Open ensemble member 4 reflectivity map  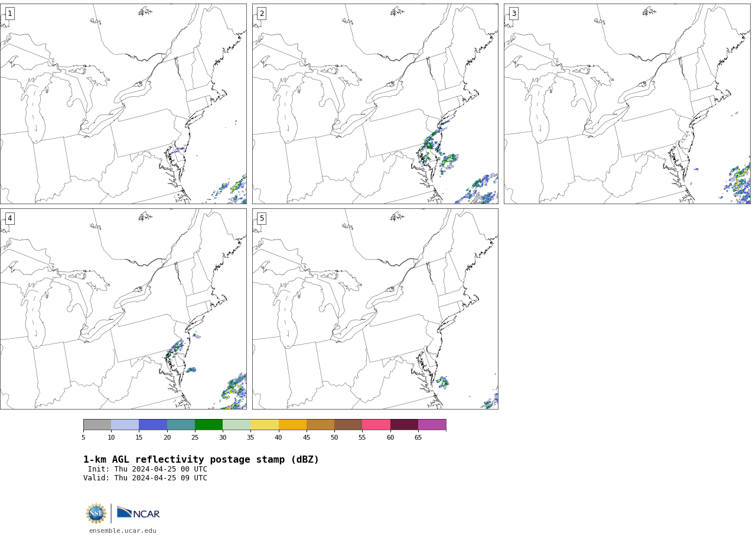[123, 309]
